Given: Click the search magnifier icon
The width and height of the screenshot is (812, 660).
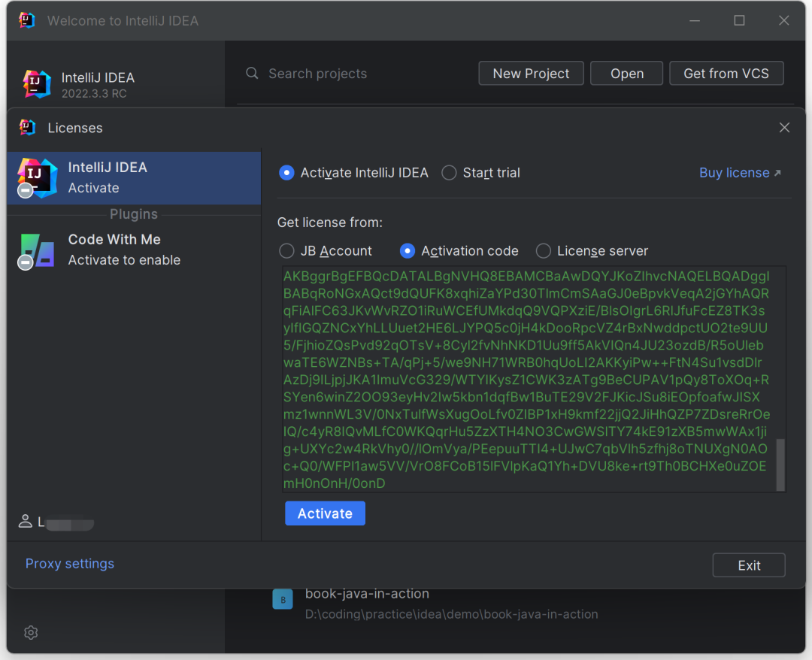Looking at the screenshot, I should 253,74.
